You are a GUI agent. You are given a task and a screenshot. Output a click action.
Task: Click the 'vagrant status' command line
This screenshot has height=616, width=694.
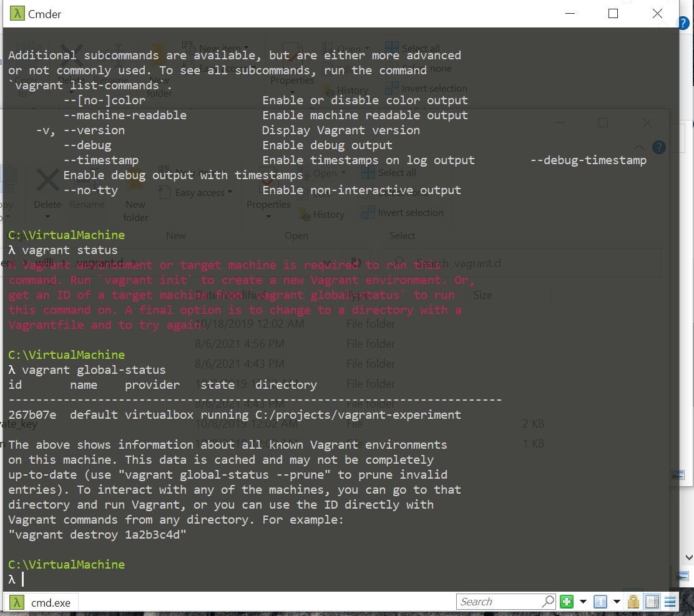(x=63, y=250)
